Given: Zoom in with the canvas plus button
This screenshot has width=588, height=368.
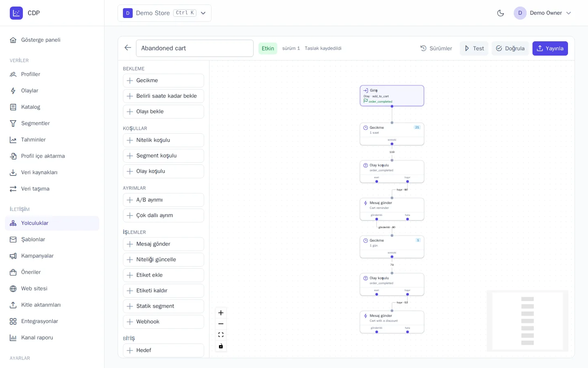Looking at the screenshot, I should (x=221, y=313).
